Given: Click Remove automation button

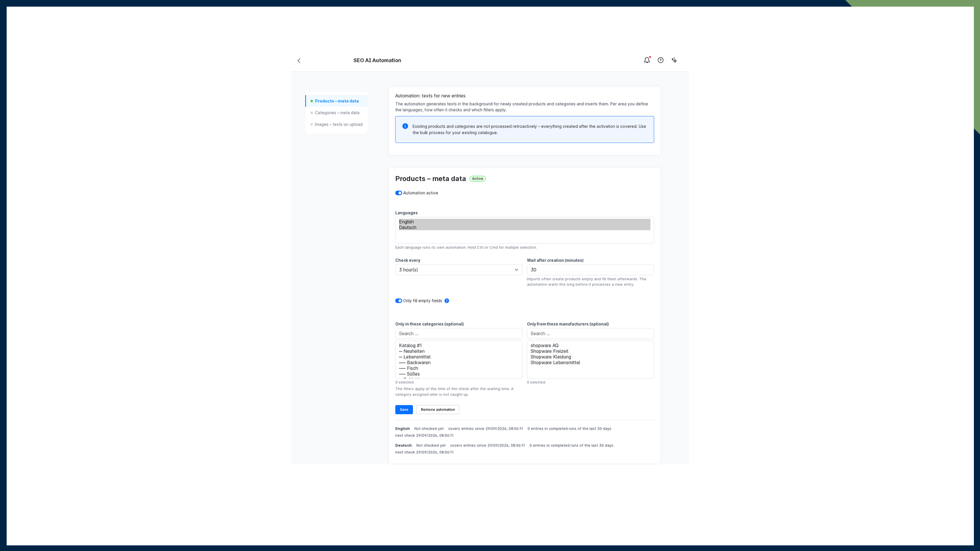Looking at the screenshot, I should coord(437,410).
